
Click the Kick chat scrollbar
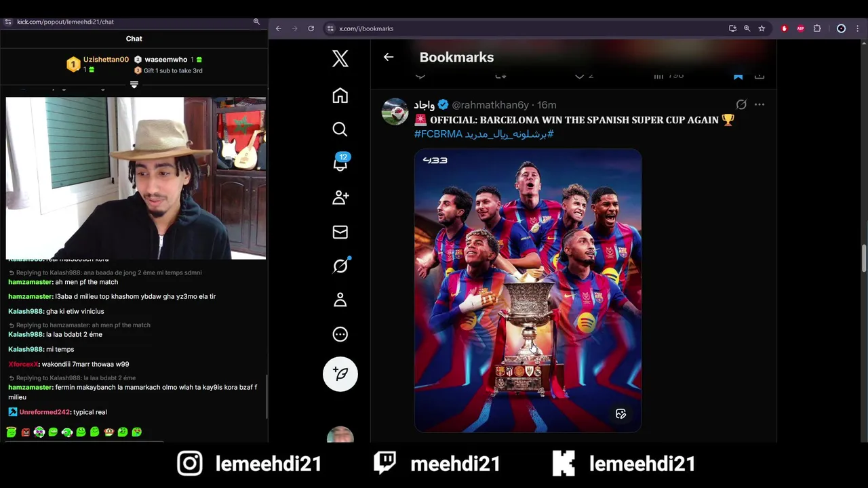coord(266,398)
